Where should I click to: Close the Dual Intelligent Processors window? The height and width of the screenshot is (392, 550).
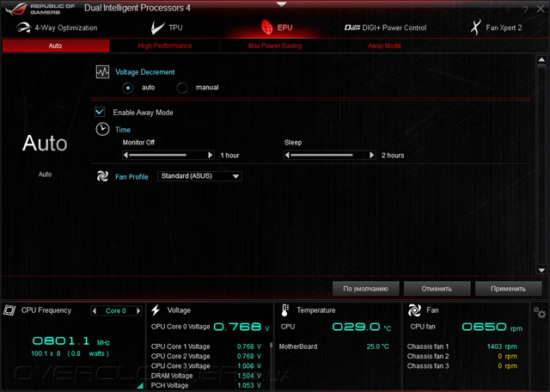click(x=541, y=9)
